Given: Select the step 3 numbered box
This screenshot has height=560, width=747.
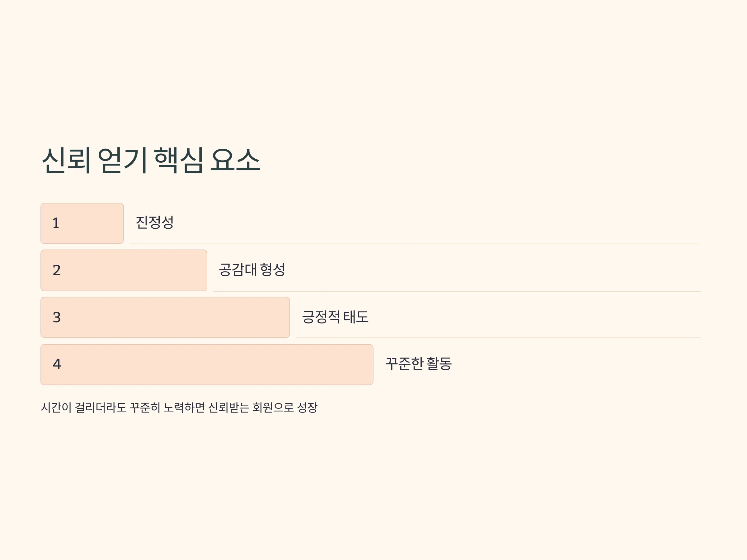Looking at the screenshot, I should pos(165,317).
